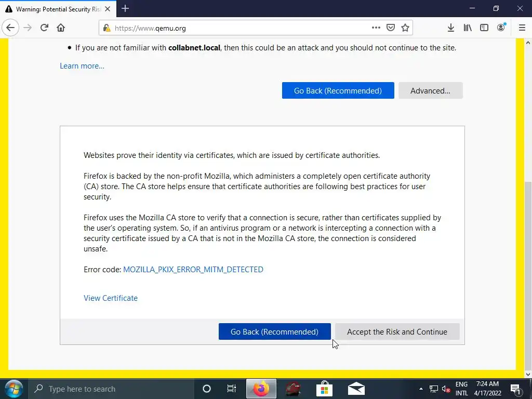This screenshot has width=532, height=399.
Task: Reload the current page
Action: point(44,28)
